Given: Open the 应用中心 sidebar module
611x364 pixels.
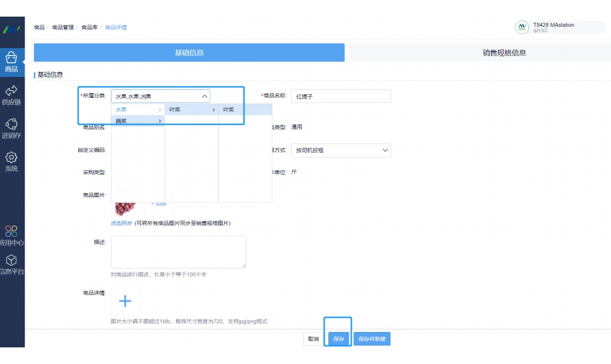Looking at the screenshot, I should click(x=12, y=236).
